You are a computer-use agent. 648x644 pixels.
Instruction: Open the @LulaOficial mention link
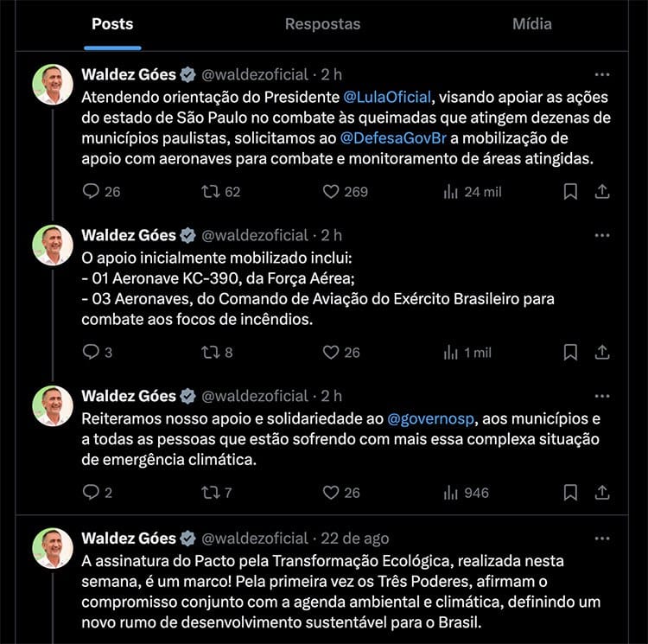tap(381, 97)
